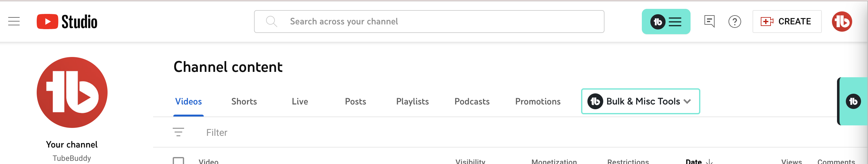Switch to the Podcasts tab
This screenshot has height=164, width=868.
coord(472,102)
